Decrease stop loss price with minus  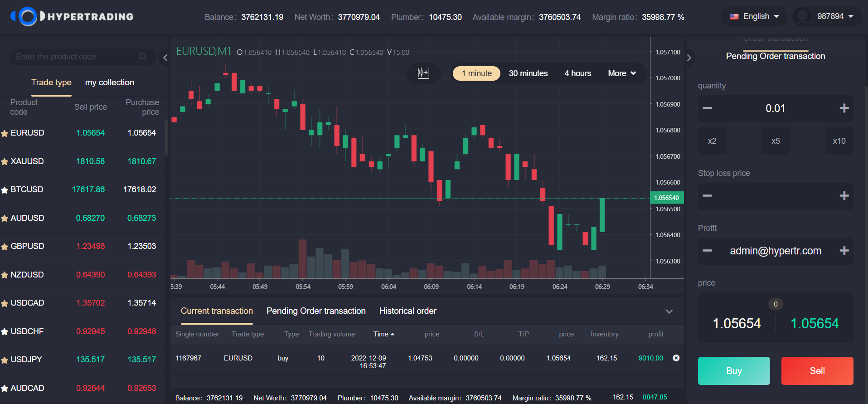707,196
